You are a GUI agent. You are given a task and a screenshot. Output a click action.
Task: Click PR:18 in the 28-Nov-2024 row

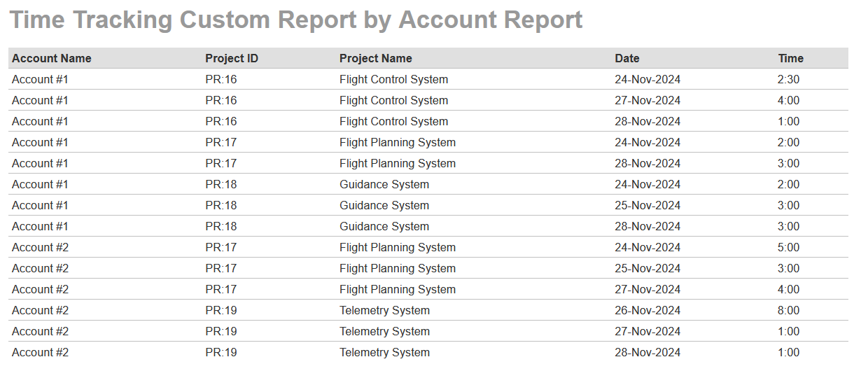[x=221, y=227]
